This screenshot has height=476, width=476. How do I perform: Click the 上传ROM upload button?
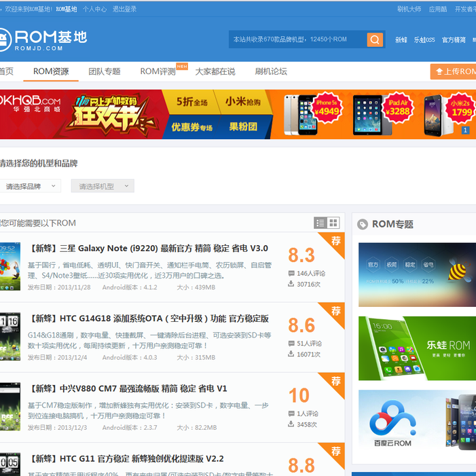coord(453,71)
